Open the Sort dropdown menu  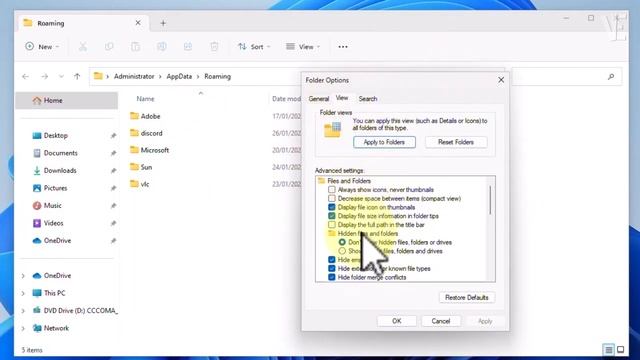(254, 47)
